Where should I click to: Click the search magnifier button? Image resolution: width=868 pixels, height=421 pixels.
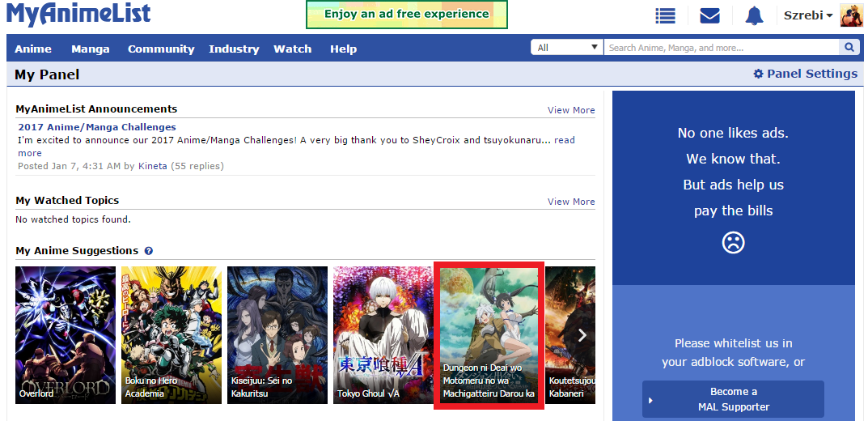(849, 48)
